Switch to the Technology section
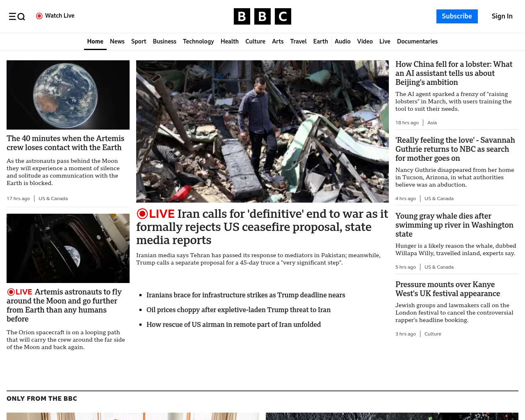This screenshot has height=420, width=525. (198, 41)
